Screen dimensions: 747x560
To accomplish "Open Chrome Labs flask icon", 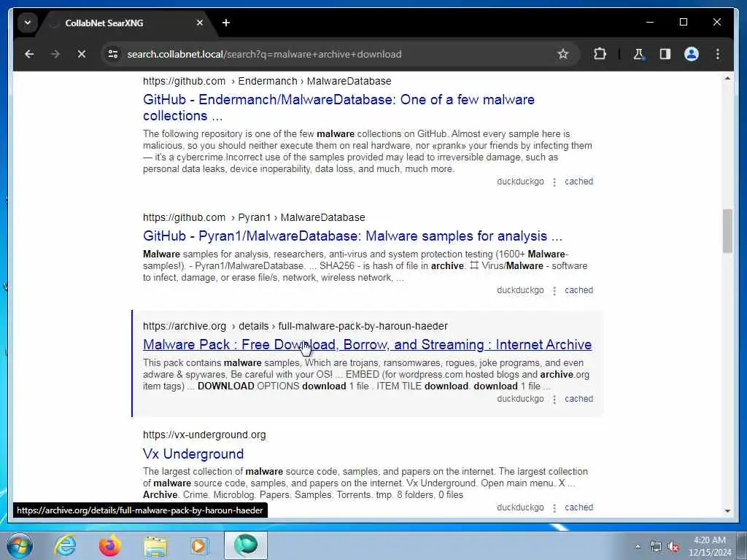I will [x=638, y=54].
